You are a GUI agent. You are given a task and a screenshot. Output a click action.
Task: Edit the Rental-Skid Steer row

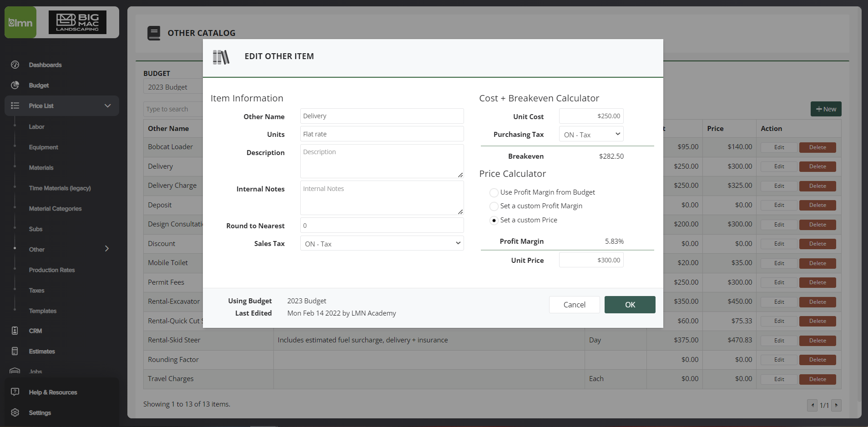[779, 341]
